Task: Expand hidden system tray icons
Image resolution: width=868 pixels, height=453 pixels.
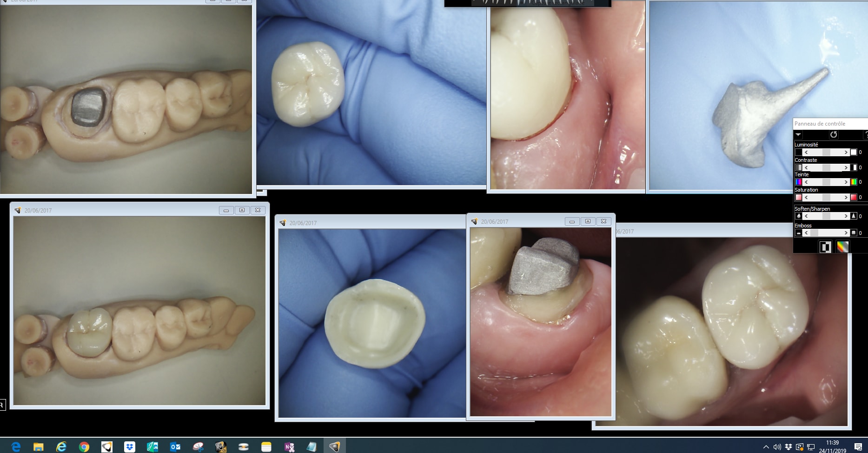Action: (x=766, y=447)
